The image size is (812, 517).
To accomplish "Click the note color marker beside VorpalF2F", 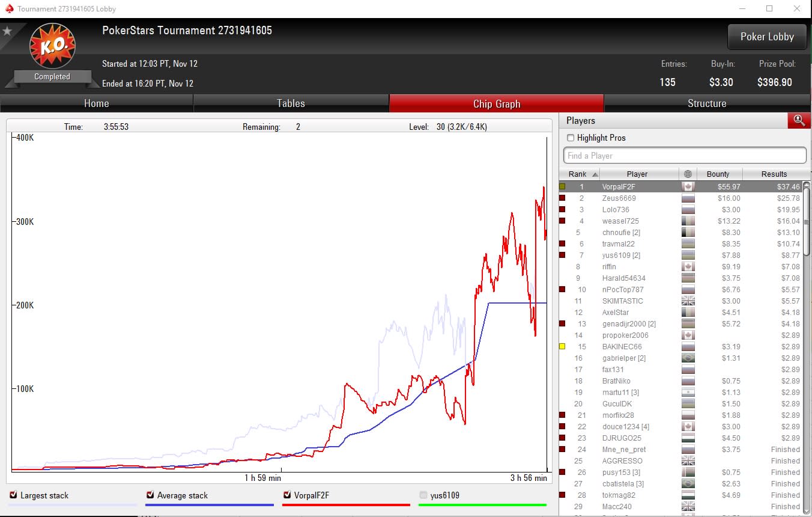I will (x=562, y=187).
